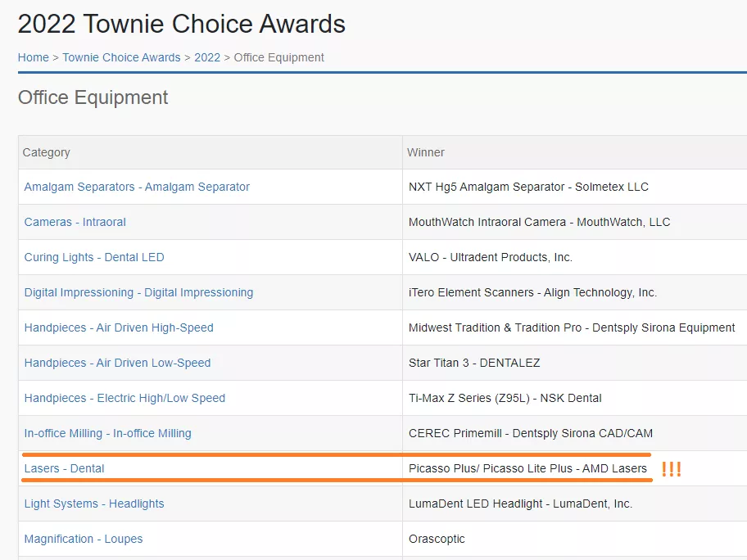Image resolution: width=747 pixels, height=560 pixels.
Task: Open the Digital Impressioning category link
Action: pyautogui.click(x=138, y=292)
